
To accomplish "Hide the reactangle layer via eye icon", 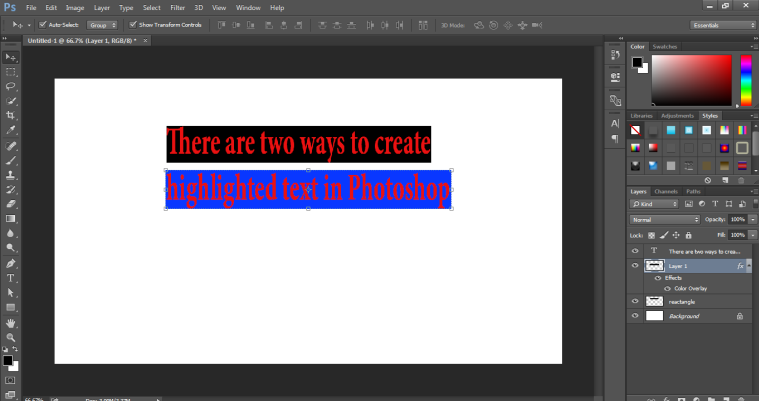I will [635, 301].
